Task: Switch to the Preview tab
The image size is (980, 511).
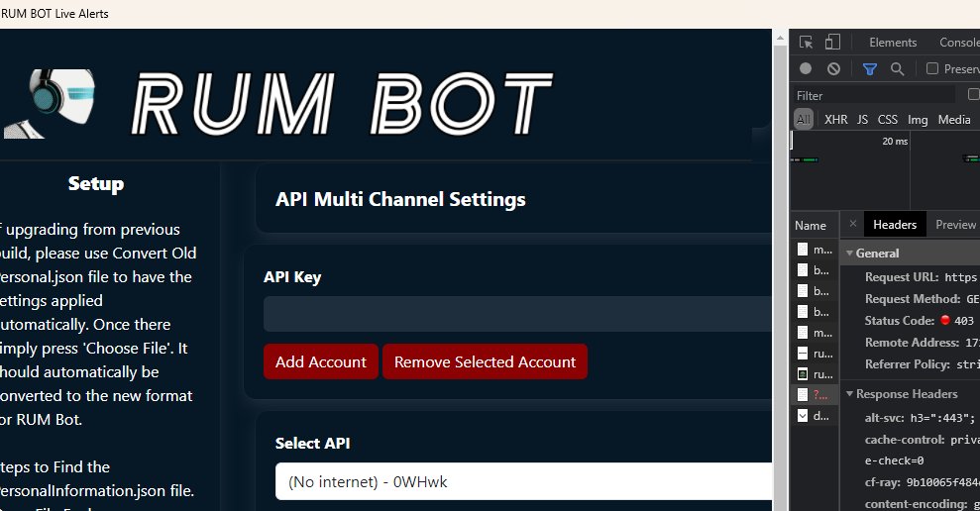Action: click(955, 224)
